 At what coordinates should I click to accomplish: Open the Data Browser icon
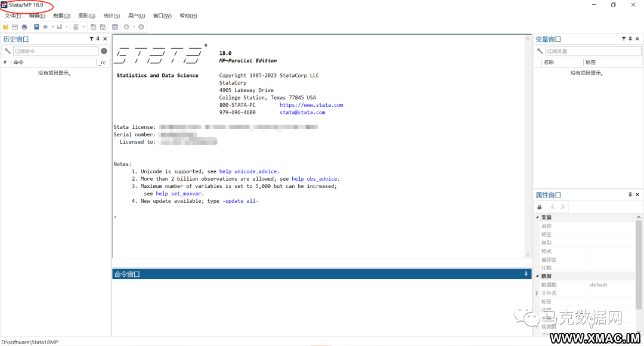103,27
